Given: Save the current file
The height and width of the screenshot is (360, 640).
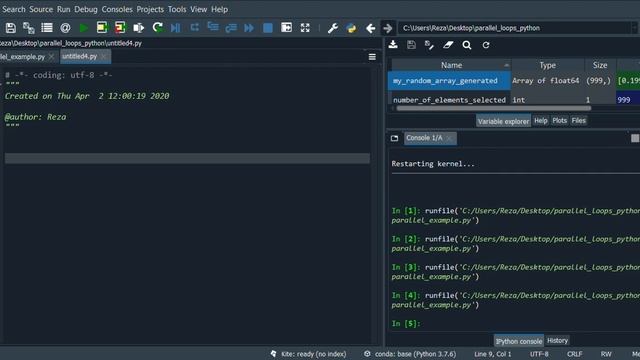Looking at the screenshot, I should (x=11, y=28).
